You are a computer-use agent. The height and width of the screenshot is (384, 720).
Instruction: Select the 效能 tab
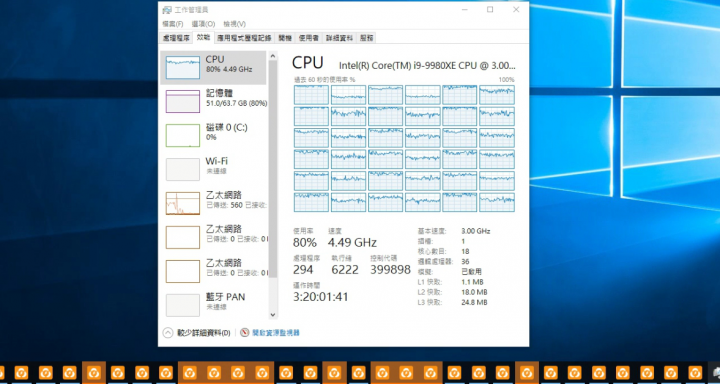[203, 37]
